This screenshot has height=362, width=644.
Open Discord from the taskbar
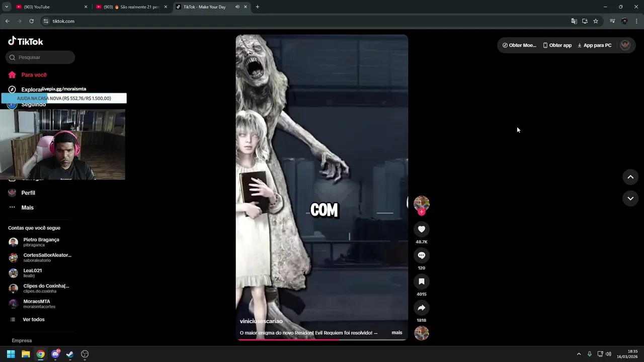coord(55,354)
